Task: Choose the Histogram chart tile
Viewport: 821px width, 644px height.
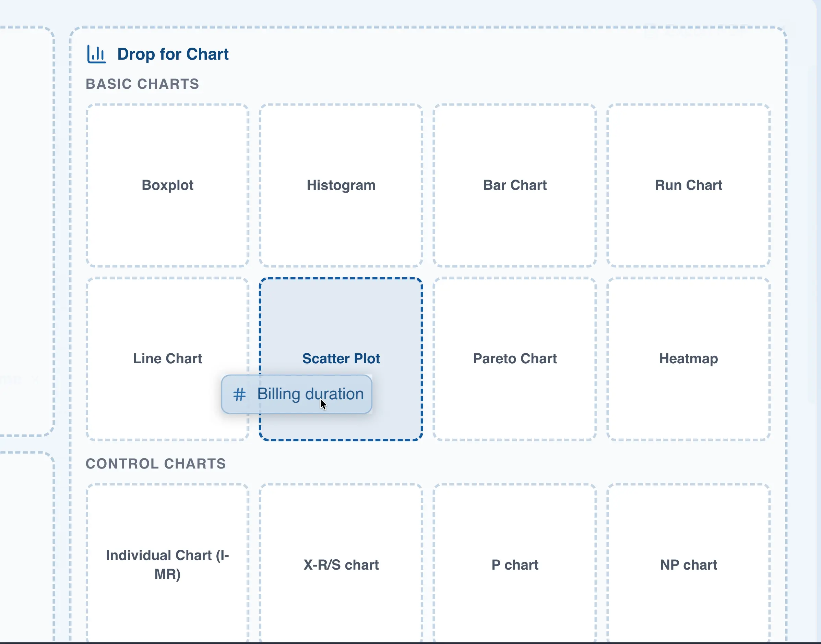Action: pyautogui.click(x=341, y=185)
